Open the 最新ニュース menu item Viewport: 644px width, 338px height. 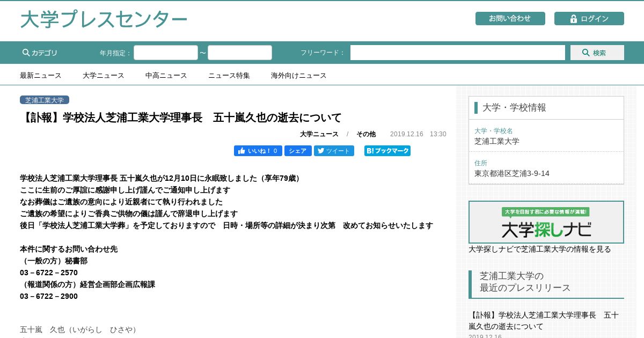click(41, 76)
